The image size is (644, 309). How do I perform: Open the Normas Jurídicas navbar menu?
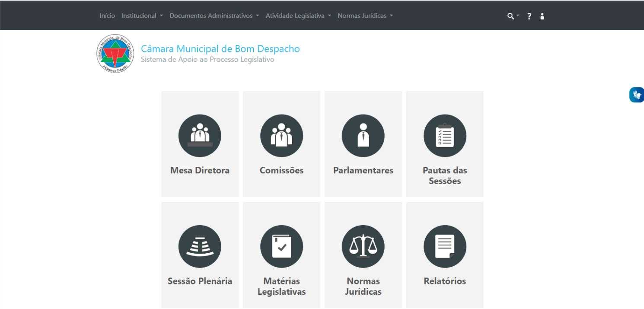[365, 16]
